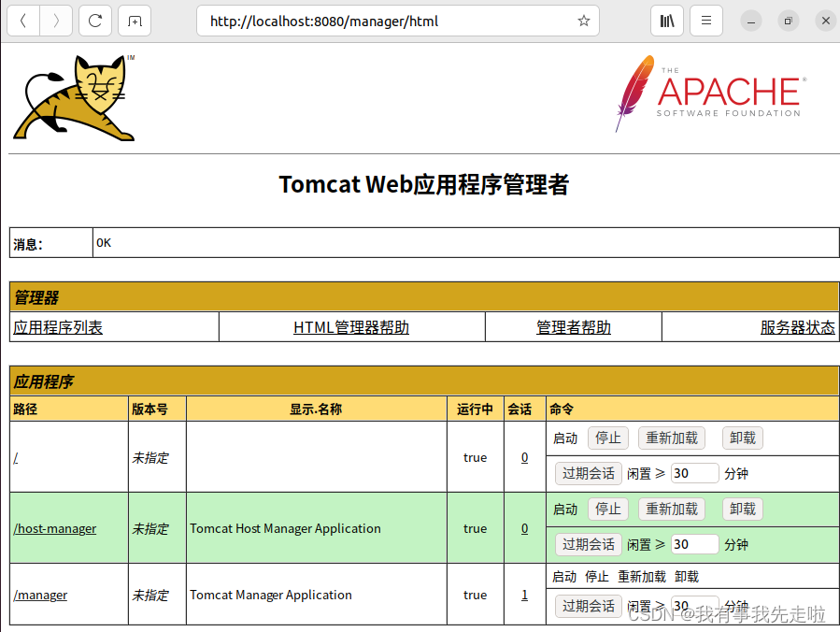Click 未指定 version for /manager row
This screenshot has width=840, height=632.
click(150, 595)
